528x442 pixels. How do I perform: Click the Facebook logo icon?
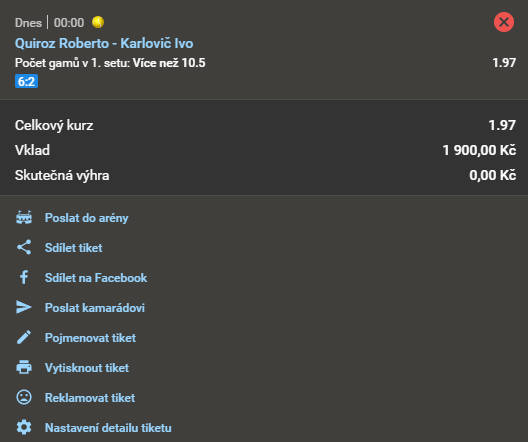point(24,277)
